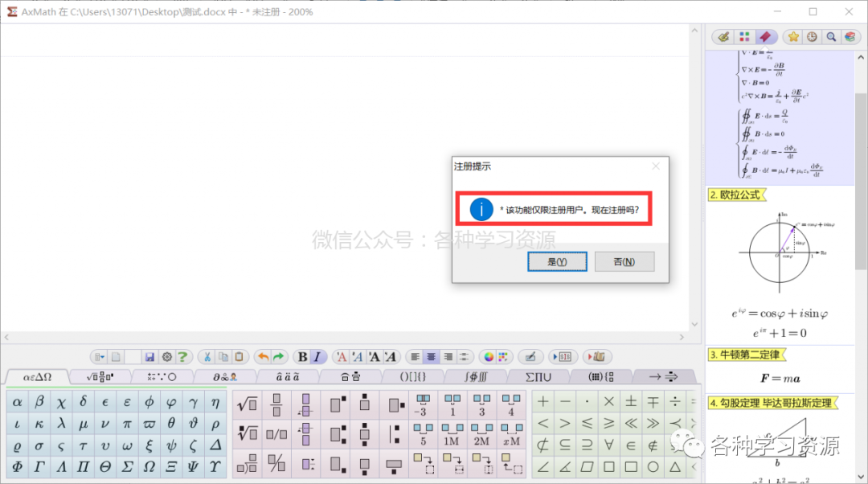Screen dimensions: 868x484
Task: Insert the Greek letter beta β
Action: click(x=39, y=402)
